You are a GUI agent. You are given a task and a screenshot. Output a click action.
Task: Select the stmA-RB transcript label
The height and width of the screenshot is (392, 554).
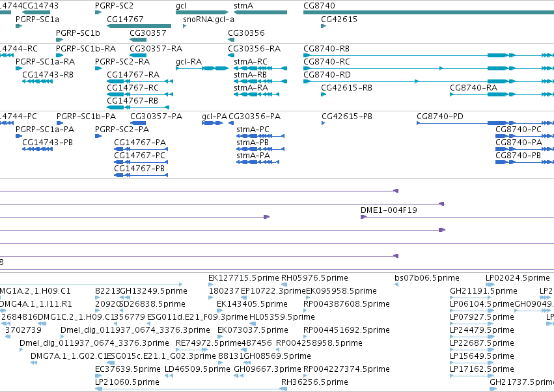tap(250, 75)
